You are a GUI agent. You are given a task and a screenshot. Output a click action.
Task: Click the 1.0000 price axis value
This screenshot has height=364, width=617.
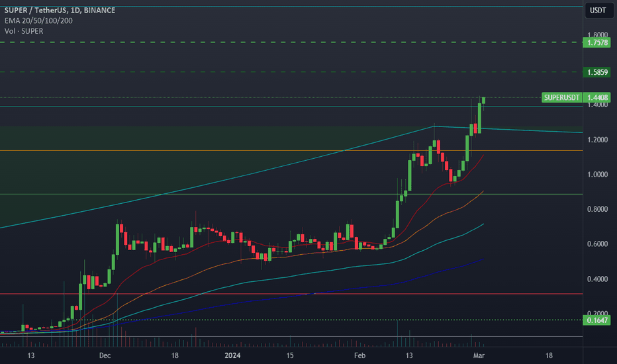pos(597,174)
